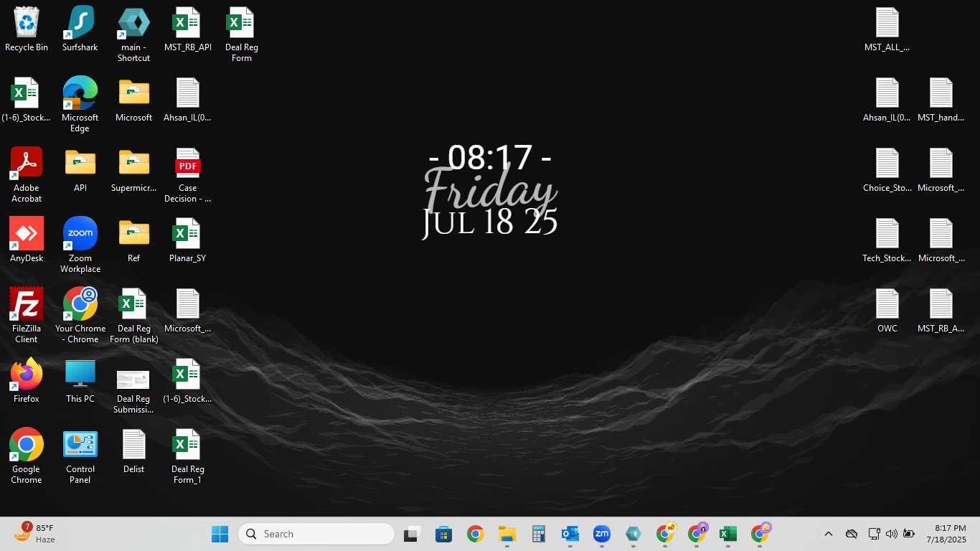Select the 'Case Decision' PDF file
This screenshot has height=551, width=980.
tap(187, 175)
